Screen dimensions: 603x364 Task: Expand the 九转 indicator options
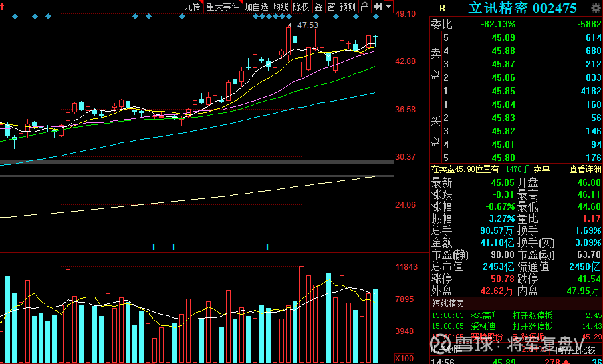pyautogui.click(x=193, y=7)
